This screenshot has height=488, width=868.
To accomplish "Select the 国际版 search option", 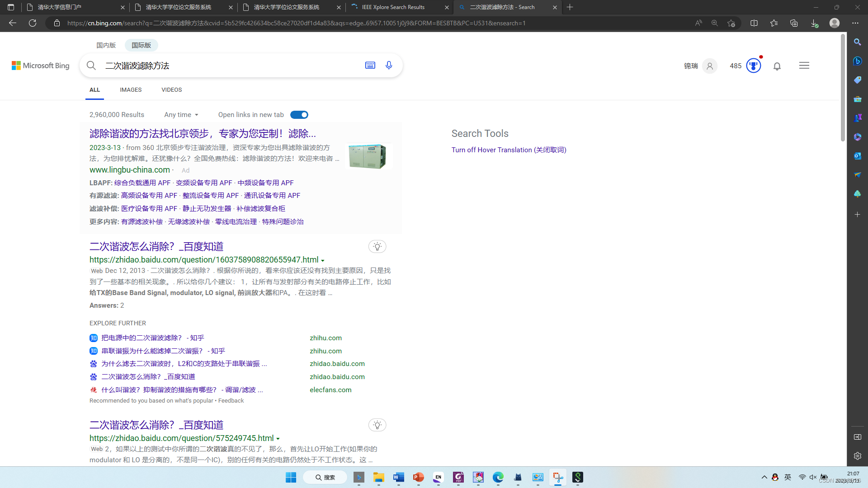I will pyautogui.click(x=142, y=45).
